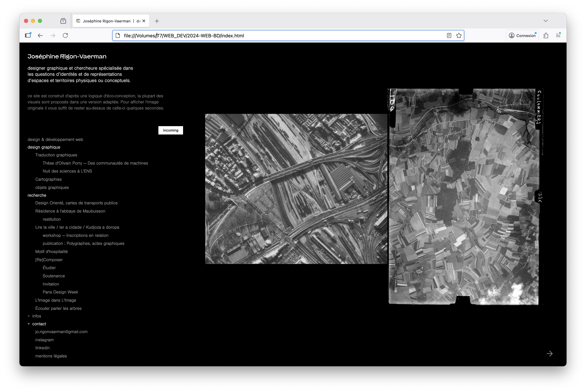Image resolution: width=586 pixels, height=392 pixels.
Task: Open the extensions puzzle icon
Action: [546, 35]
